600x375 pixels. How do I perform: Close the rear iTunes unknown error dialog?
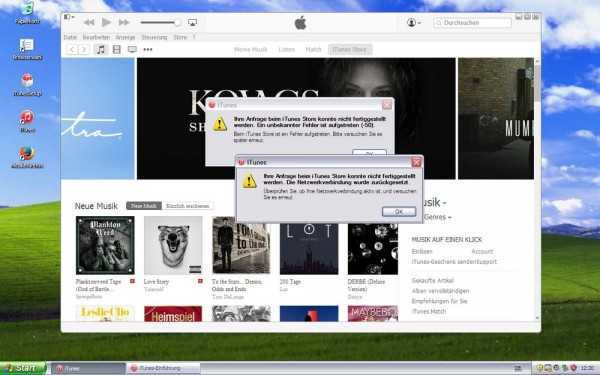[x=387, y=104]
